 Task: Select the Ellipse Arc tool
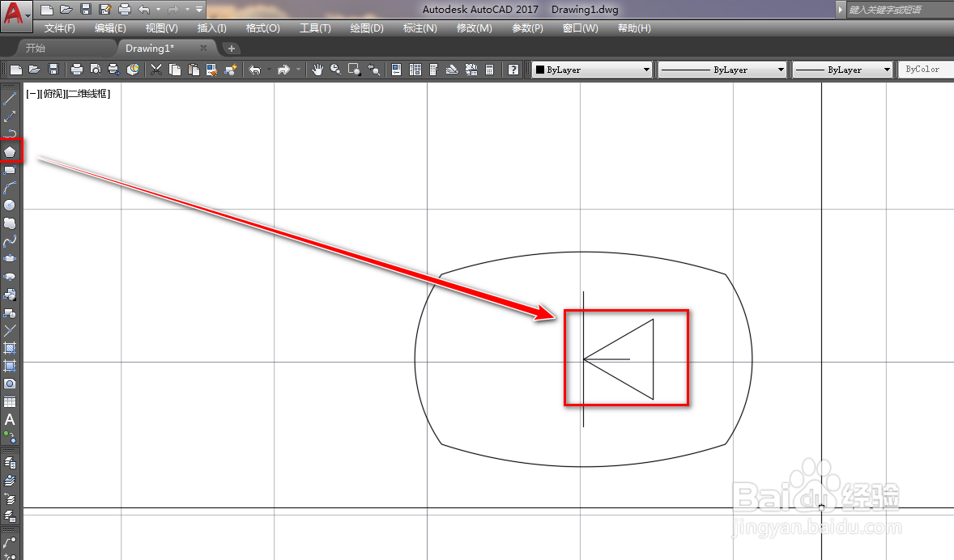10,277
